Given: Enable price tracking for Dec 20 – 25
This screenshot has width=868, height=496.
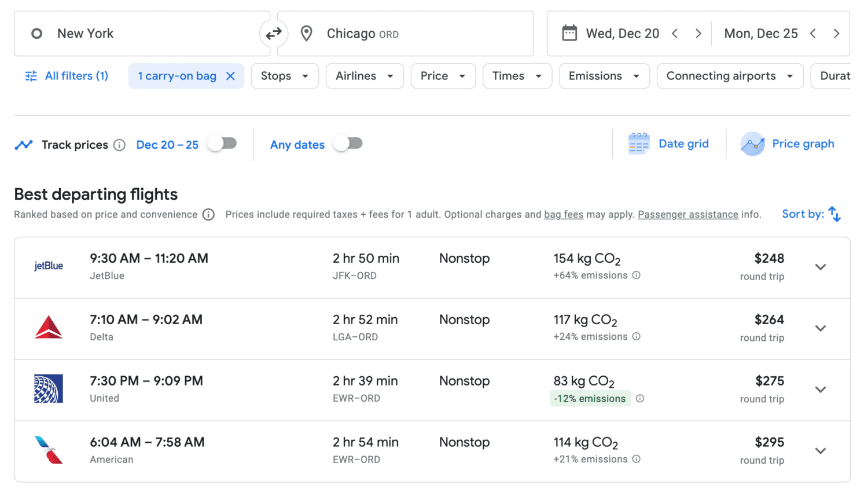Looking at the screenshot, I should [x=222, y=144].
